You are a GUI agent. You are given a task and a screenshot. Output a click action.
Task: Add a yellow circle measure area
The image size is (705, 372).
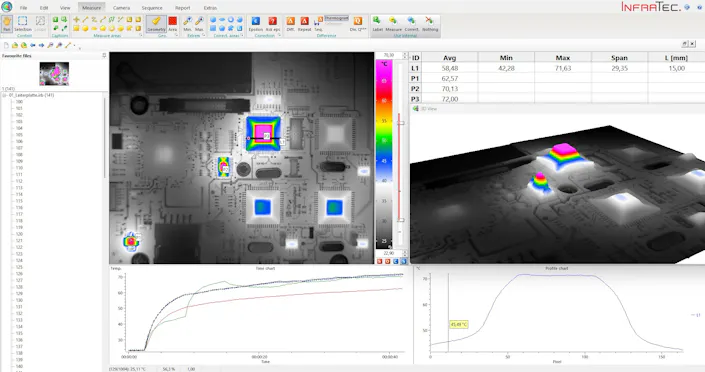click(85, 28)
